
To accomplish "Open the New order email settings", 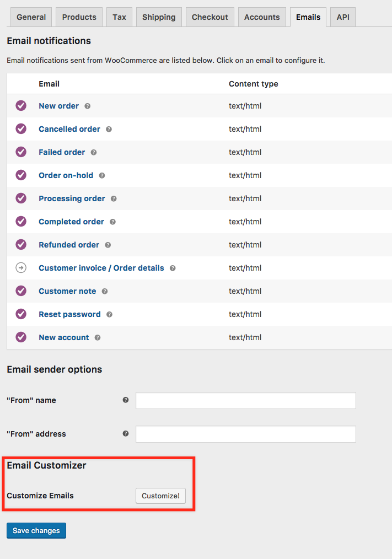I will click(x=59, y=106).
